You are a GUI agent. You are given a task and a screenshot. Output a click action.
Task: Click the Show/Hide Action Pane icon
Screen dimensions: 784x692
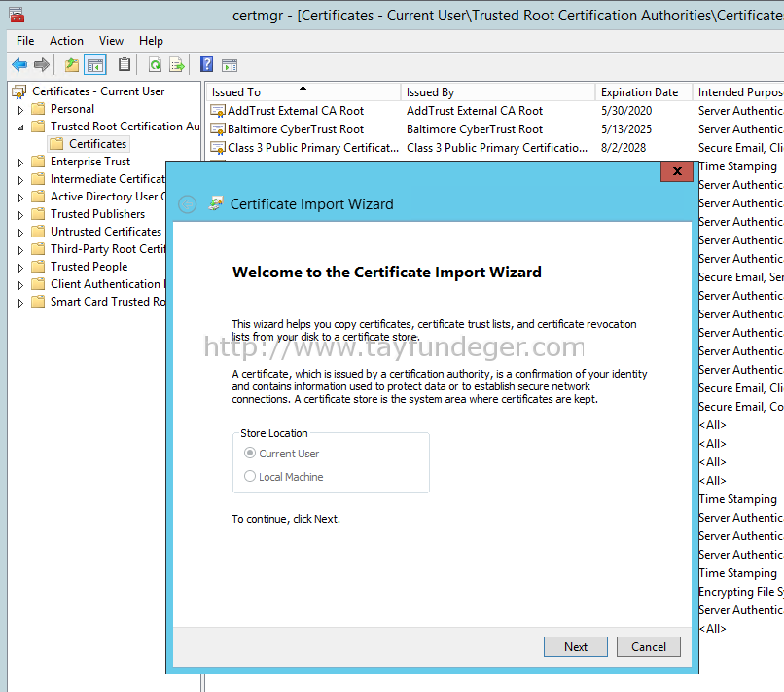point(230,65)
